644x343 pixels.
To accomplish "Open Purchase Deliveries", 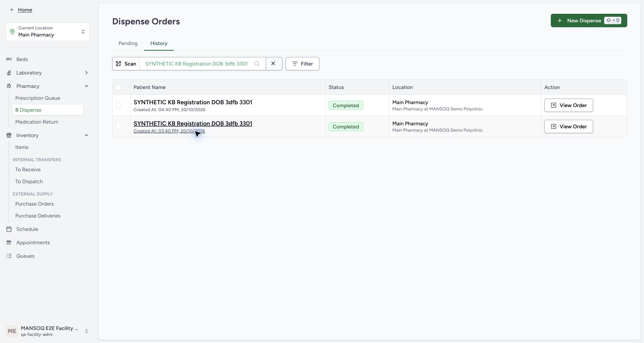I will pos(38,216).
